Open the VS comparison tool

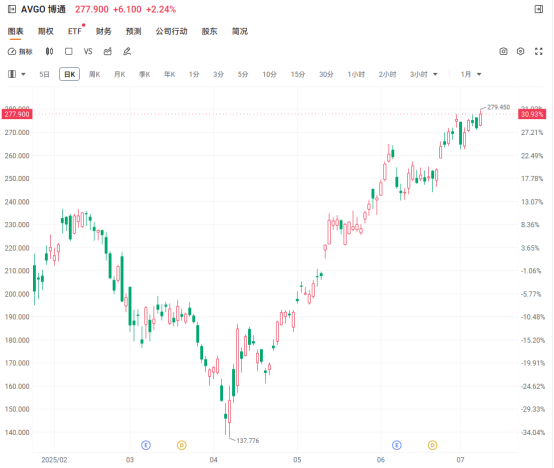pos(88,52)
